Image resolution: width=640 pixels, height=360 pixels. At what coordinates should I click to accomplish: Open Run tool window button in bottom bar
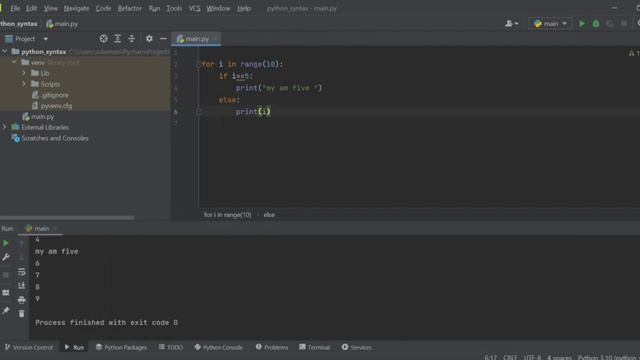coord(74,347)
